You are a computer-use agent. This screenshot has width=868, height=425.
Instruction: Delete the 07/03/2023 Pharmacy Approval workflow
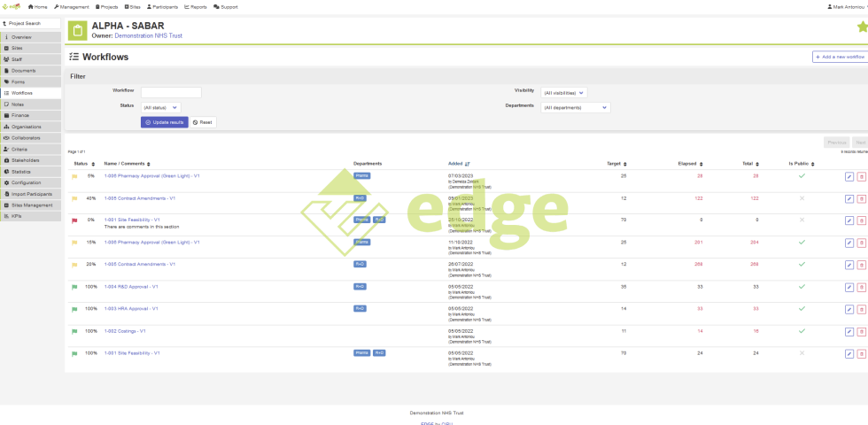click(x=861, y=176)
